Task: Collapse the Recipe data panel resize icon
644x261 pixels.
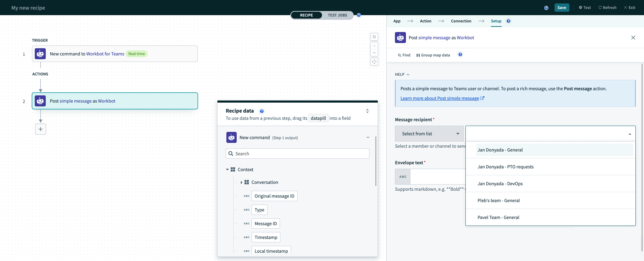Action: (x=367, y=111)
